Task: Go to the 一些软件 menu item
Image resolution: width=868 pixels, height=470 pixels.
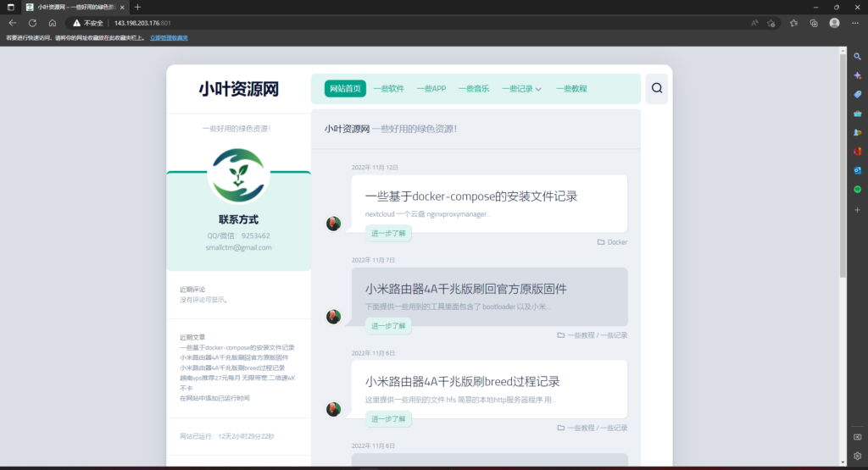Action: pos(388,88)
